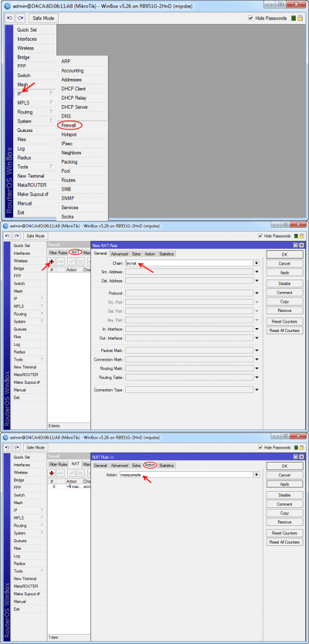Switch to the Advanced tab in New NAT Rule
Image resolution: width=309 pixels, height=644 pixels.
pos(120,254)
